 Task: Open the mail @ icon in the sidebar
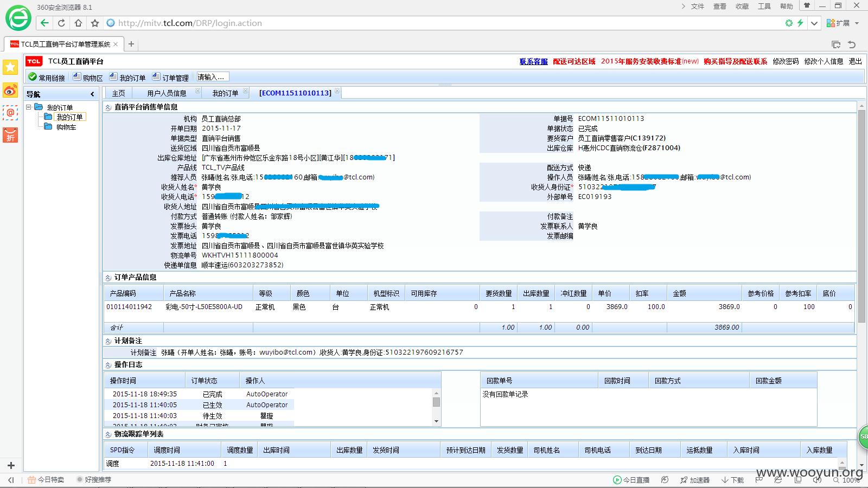(x=10, y=112)
